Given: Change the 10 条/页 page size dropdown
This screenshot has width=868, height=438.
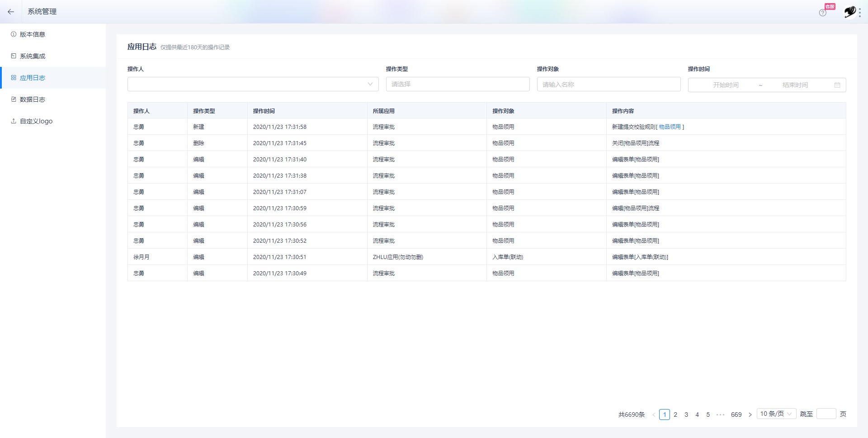Looking at the screenshot, I should point(776,414).
